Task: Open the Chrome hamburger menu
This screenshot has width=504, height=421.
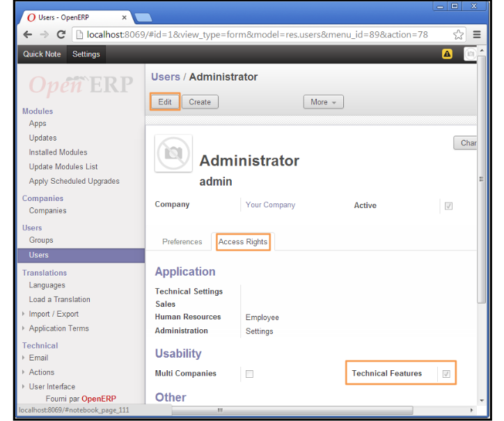Action: click(x=477, y=34)
